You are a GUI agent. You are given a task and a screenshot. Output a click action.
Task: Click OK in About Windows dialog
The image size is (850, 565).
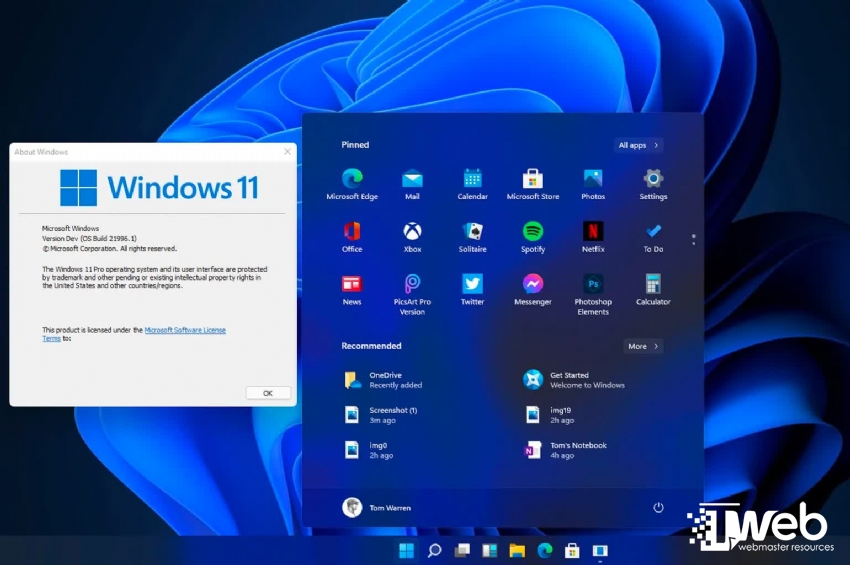pos(268,393)
